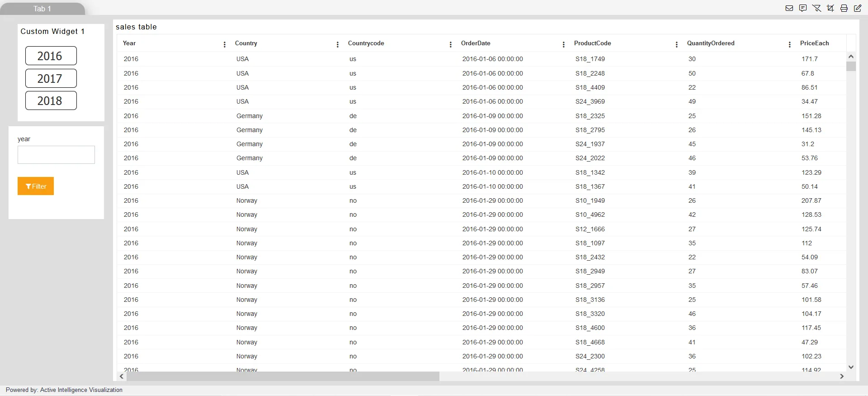This screenshot has height=396, width=868.
Task: Click the crop icon in the top toolbar
Action: point(830,8)
